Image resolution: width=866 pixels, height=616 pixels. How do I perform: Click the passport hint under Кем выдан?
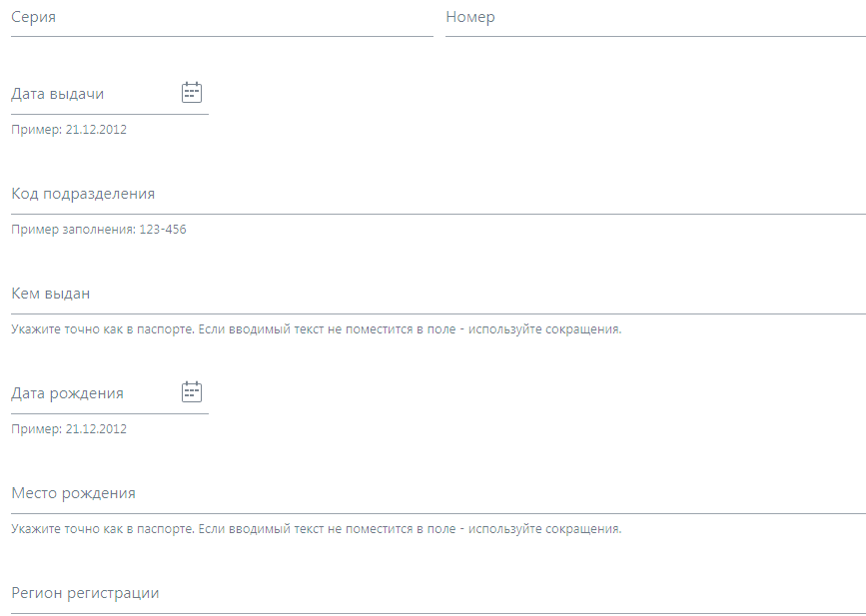coord(316,329)
